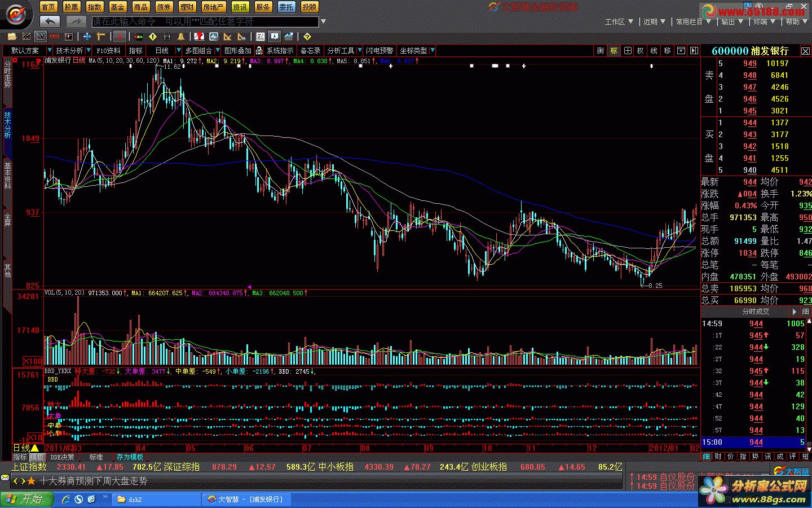
Task: Click the F10资料 button
Action: [108, 51]
